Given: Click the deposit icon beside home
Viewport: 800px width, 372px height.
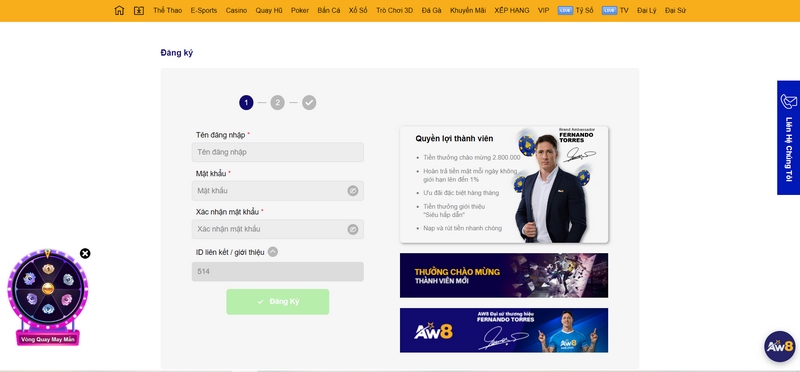Looking at the screenshot, I should [139, 10].
